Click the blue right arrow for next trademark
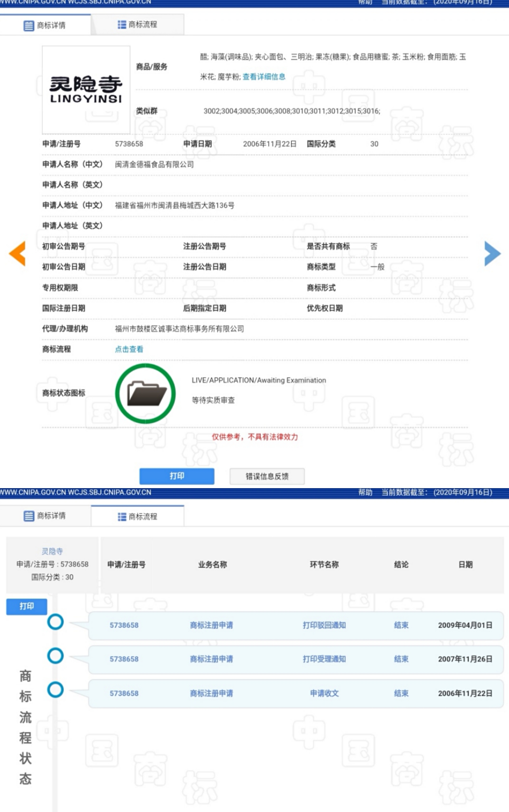509x812 pixels. coord(492,253)
